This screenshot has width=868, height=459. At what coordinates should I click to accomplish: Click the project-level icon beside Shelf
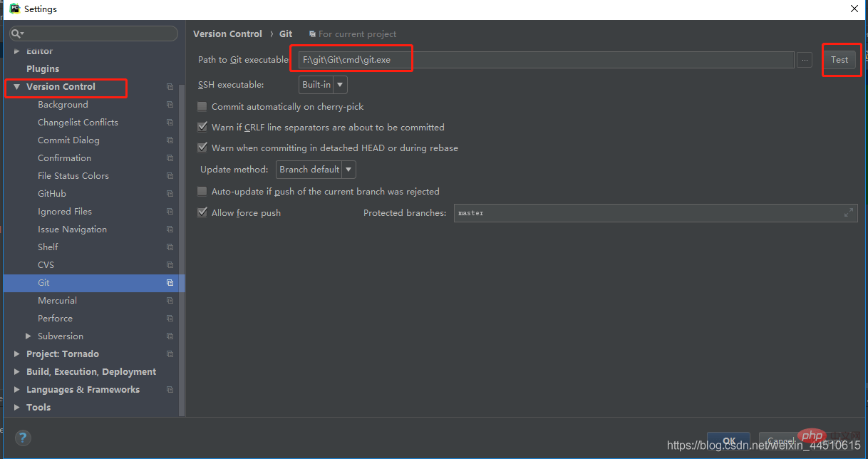(170, 247)
